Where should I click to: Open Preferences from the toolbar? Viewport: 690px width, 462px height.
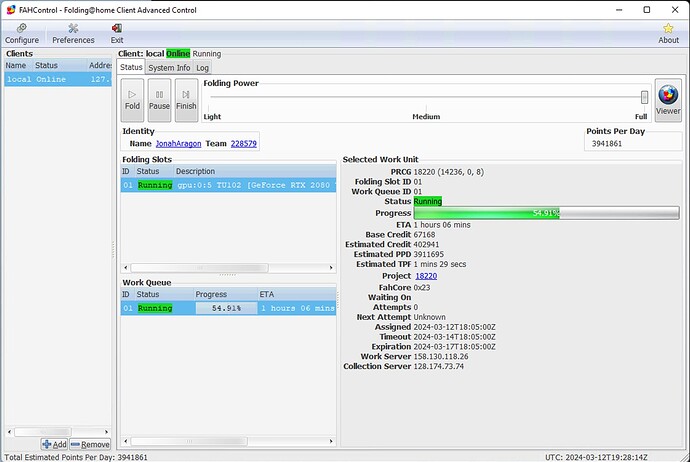73,34
